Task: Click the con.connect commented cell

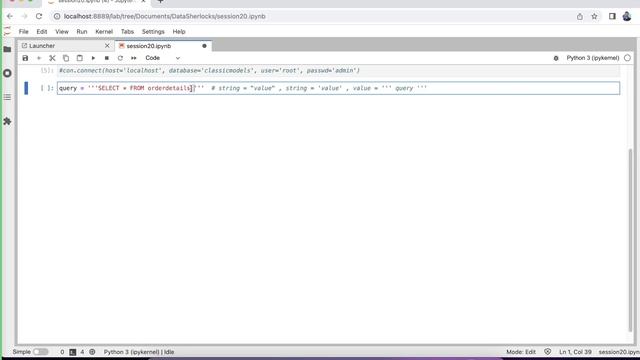Action: click(x=338, y=71)
